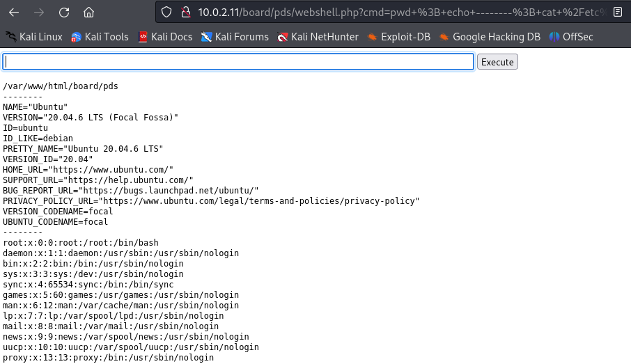Click the ID_LIKE=debian line
631x364 pixels.
click(x=38, y=139)
